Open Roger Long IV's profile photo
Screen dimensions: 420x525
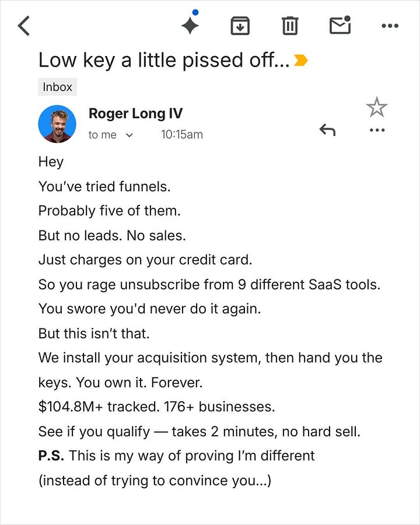[57, 124]
